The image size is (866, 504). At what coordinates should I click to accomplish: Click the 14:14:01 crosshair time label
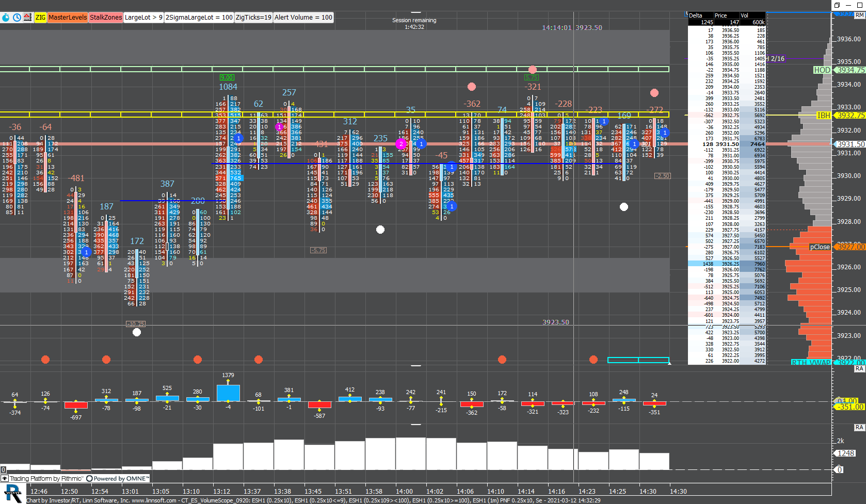tap(556, 28)
